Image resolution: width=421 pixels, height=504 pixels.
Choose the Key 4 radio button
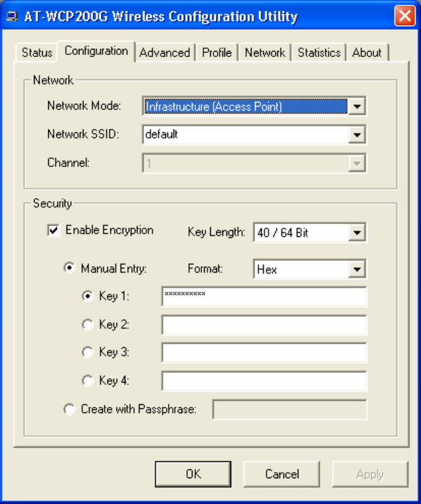[x=87, y=381]
